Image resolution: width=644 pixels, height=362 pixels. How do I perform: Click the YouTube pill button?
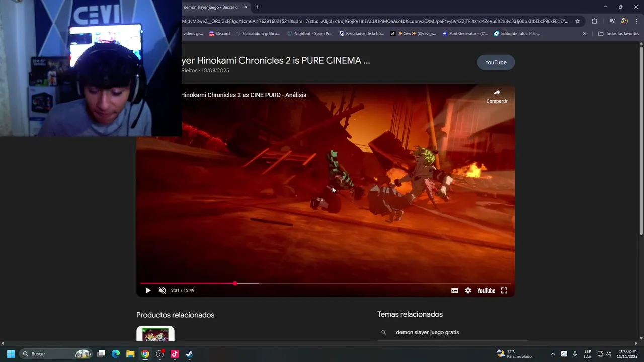(496, 62)
